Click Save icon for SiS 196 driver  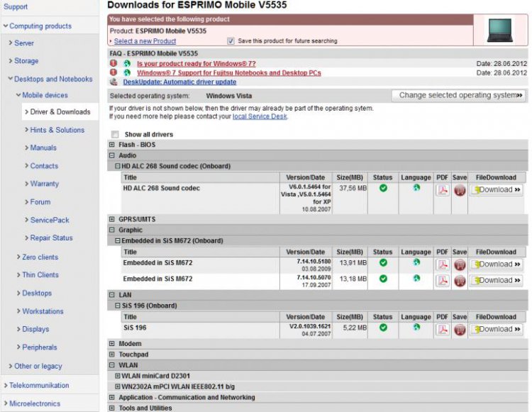(x=460, y=330)
